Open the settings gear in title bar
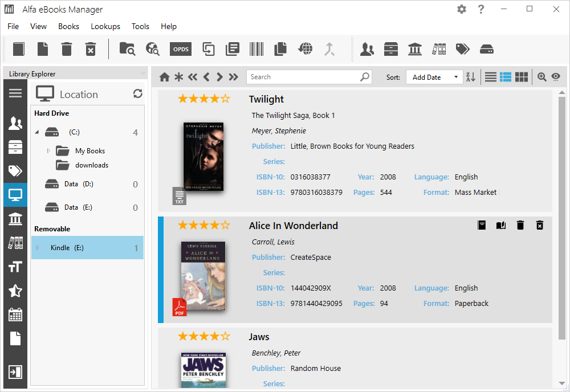This screenshot has width=570, height=392. 462,9
